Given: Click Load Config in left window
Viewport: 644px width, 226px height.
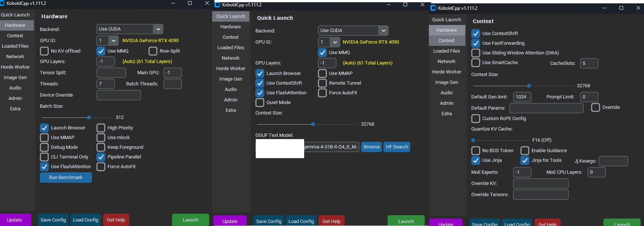Looking at the screenshot, I should 86,220.
